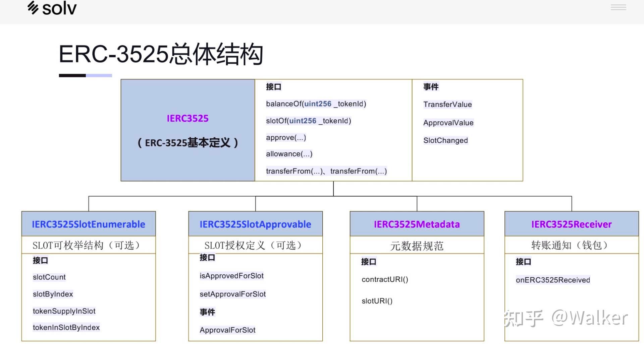Click the TransferValue event
644x344 pixels.
pos(447,105)
